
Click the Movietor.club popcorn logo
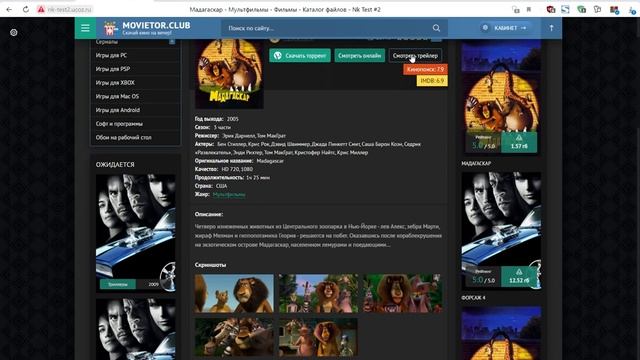click(x=110, y=28)
